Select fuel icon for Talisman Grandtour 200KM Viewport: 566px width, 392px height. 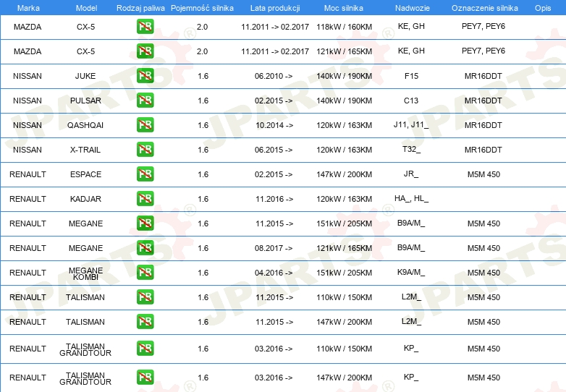(x=145, y=378)
